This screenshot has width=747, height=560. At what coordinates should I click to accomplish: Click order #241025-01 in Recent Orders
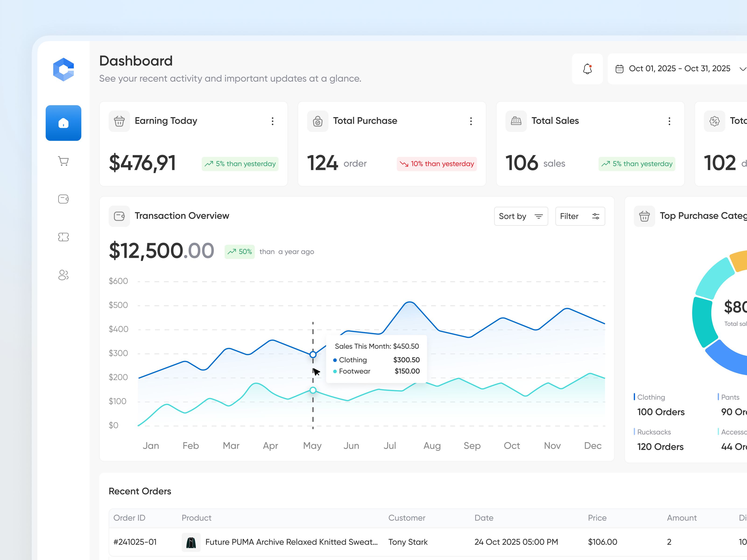(135, 542)
